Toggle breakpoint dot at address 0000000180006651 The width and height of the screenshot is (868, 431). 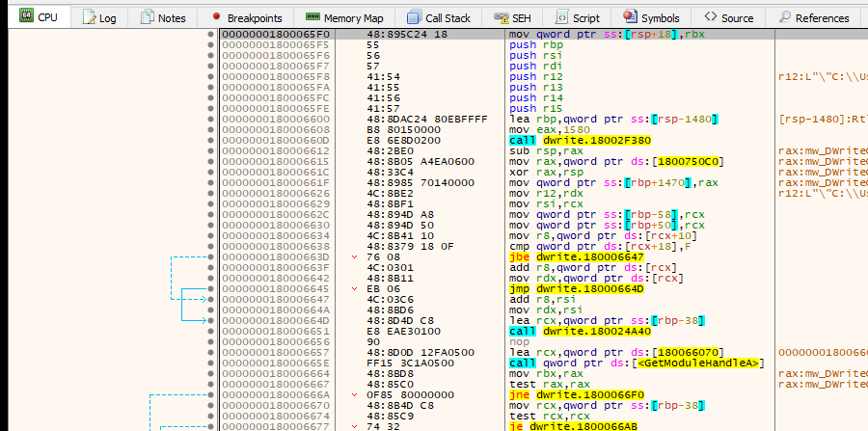tap(210, 331)
